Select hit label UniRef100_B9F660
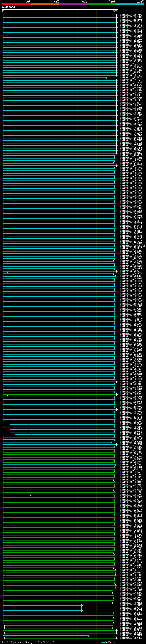The image size is (146, 644). pos(131,53)
